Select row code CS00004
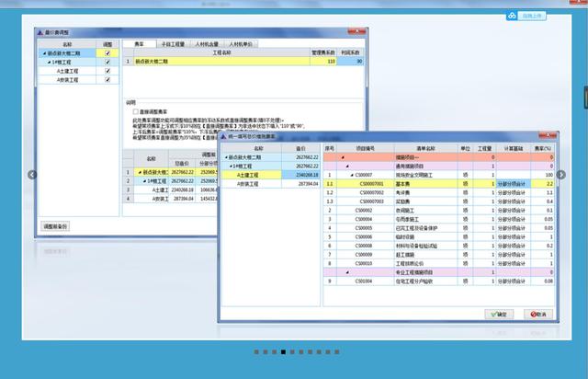588x379 pixels. pyautogui.click(x=364, y=219)
